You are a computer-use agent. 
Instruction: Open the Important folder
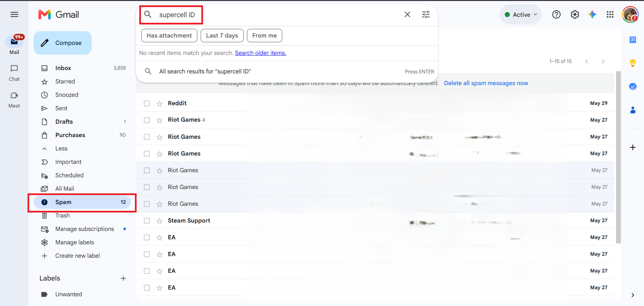click(x=82, y=162)
